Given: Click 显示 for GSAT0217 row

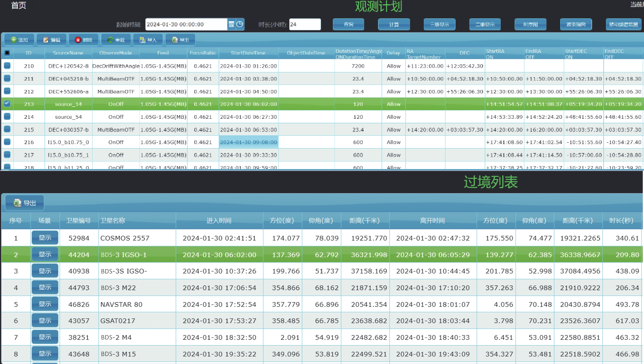Looking at the screenshot, I should pyautogui.click(x=45, y=320).
